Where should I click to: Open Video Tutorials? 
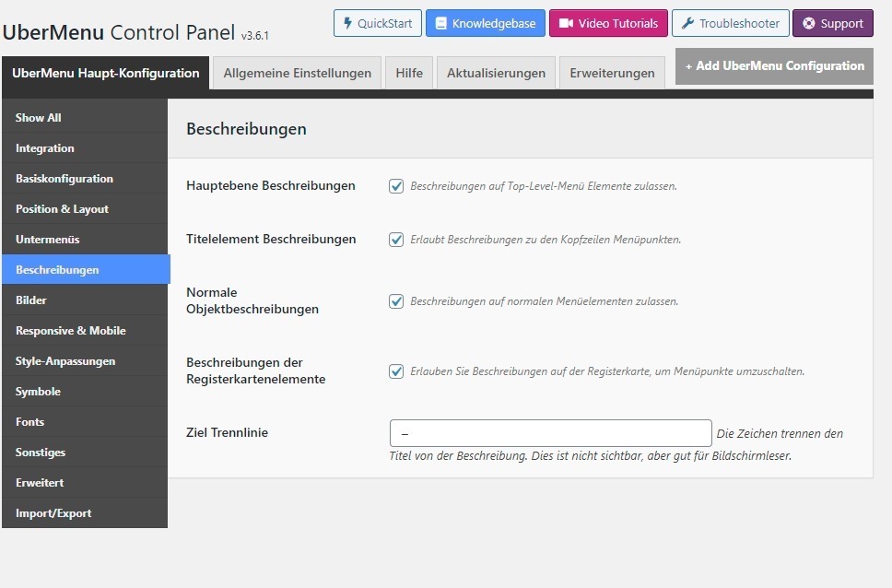coord(608,23)
